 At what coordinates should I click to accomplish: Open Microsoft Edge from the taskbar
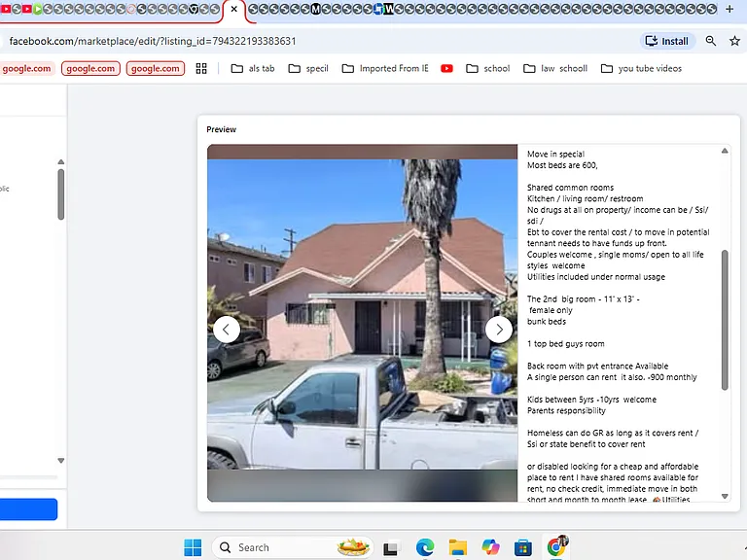coord(424,547)
